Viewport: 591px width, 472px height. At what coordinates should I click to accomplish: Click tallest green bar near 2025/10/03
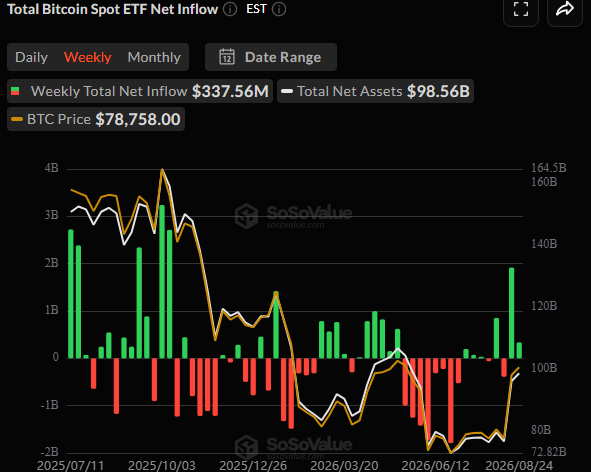162,281
